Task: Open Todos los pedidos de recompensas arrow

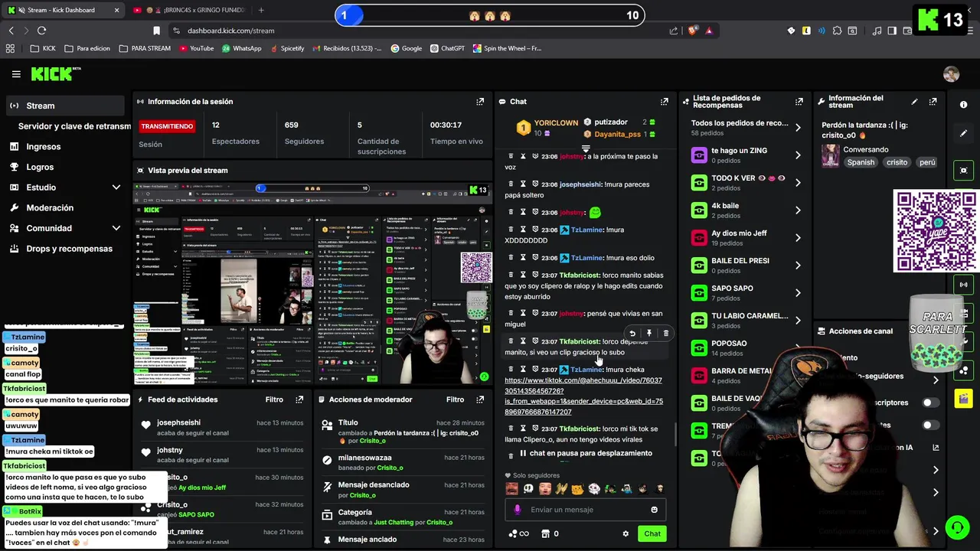Action: point(798,128)
